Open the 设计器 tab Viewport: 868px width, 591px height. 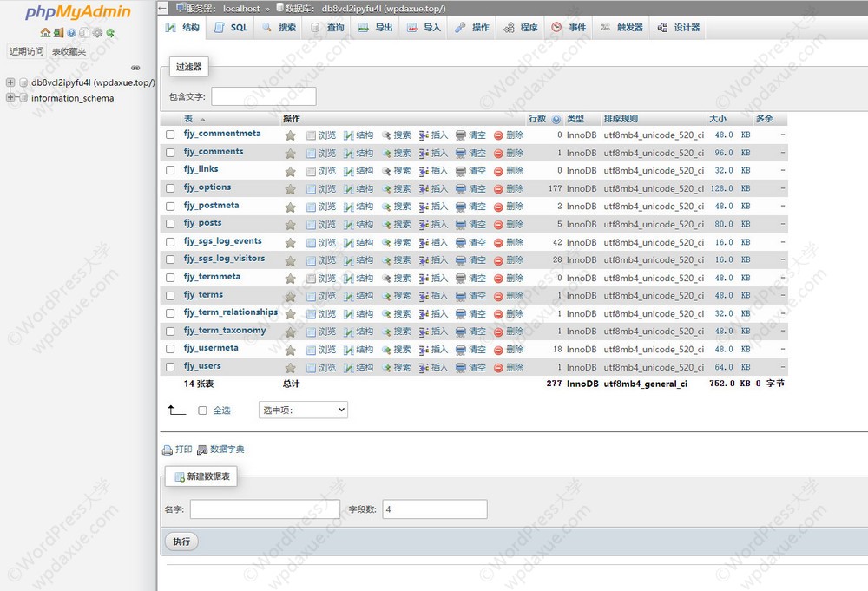(x=678, y=27)
